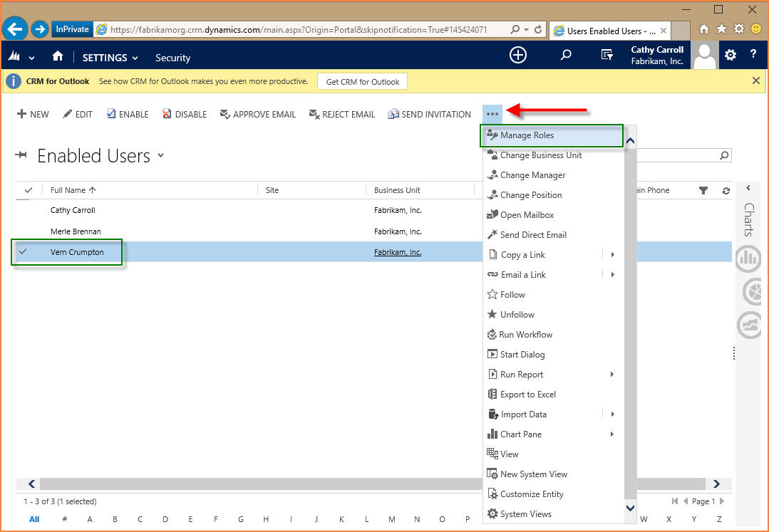Choose Export to Excel menu item
The width and height of the screenshot is (769, 532).
[527, 395]
